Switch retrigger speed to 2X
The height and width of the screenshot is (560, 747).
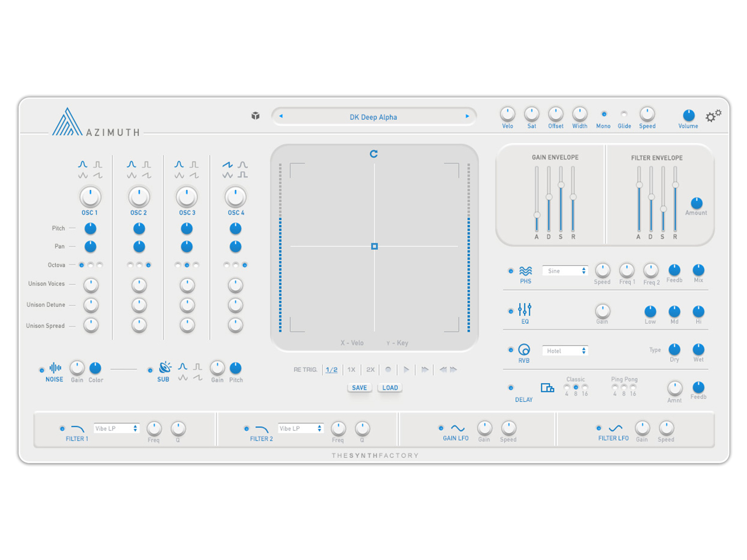370,370
